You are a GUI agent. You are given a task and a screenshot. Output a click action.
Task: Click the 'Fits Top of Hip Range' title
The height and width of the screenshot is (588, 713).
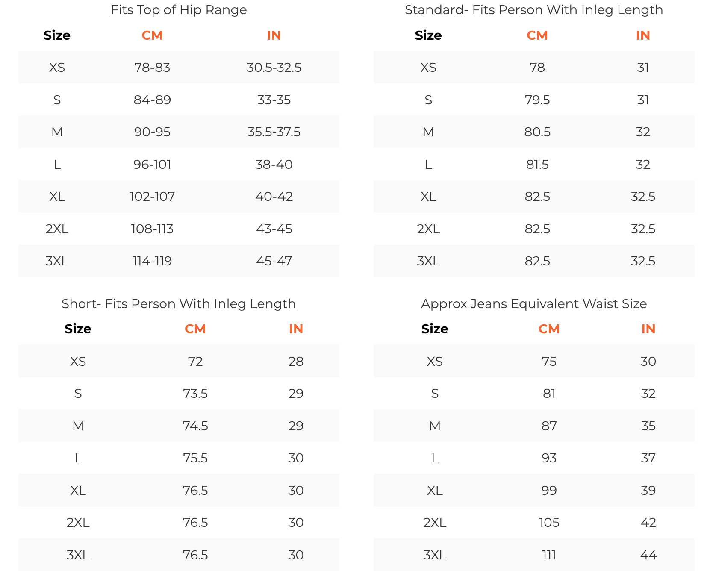click(x=179, y=10)
